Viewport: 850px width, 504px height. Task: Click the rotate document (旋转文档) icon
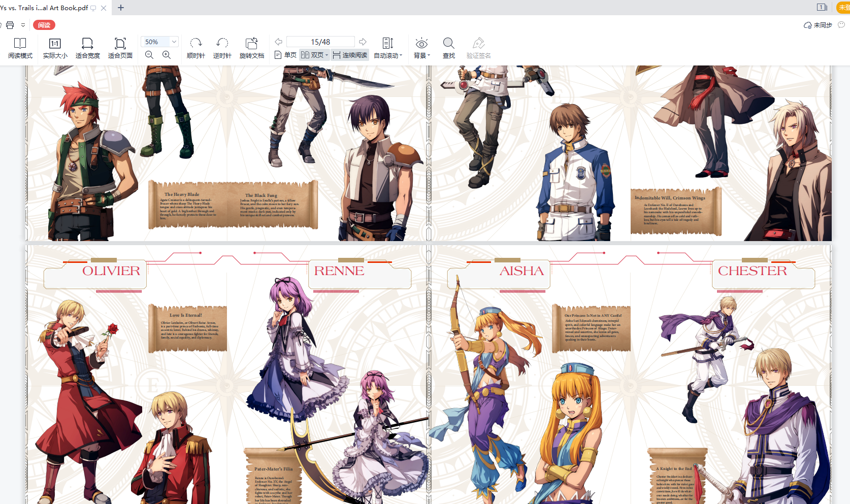point(251,48)
